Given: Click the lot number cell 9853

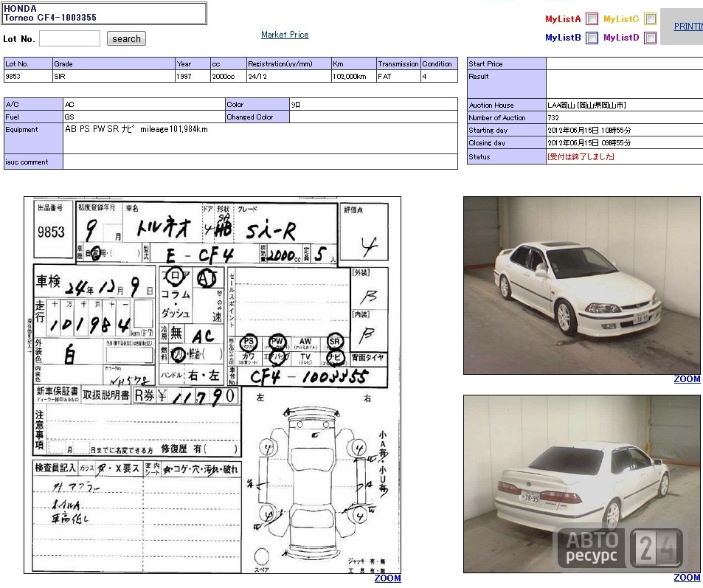Looking at the screenshot, I should point(28,76).
